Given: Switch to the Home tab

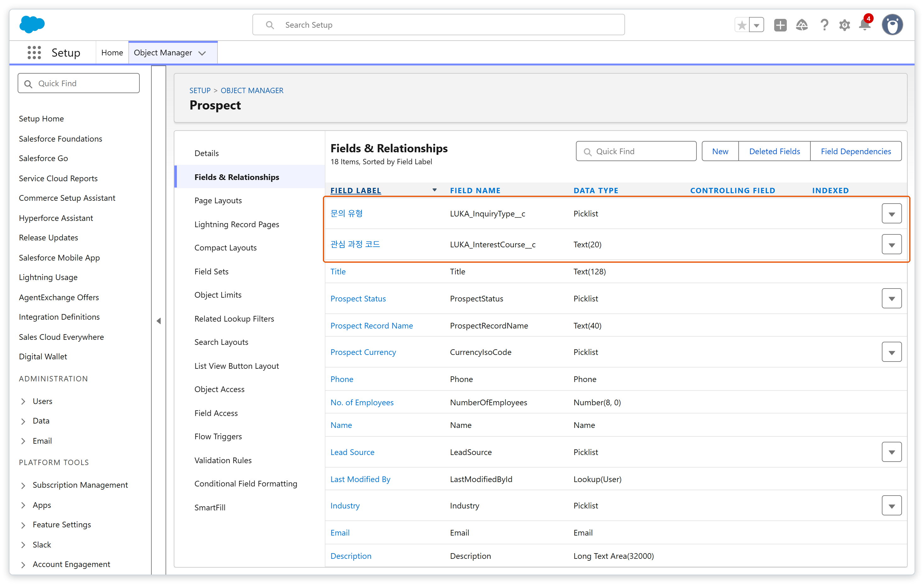Looking at the screenshot, I should [112, 53].
